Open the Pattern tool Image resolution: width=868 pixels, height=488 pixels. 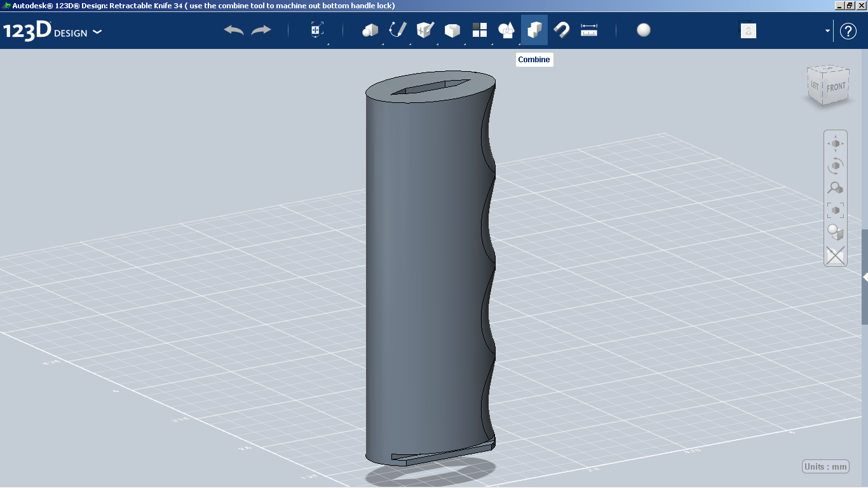click(x=479, y=29)
